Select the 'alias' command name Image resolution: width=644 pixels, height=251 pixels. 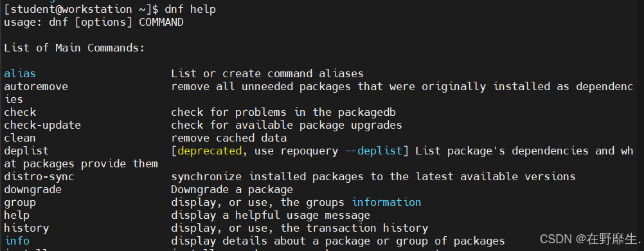20,73
